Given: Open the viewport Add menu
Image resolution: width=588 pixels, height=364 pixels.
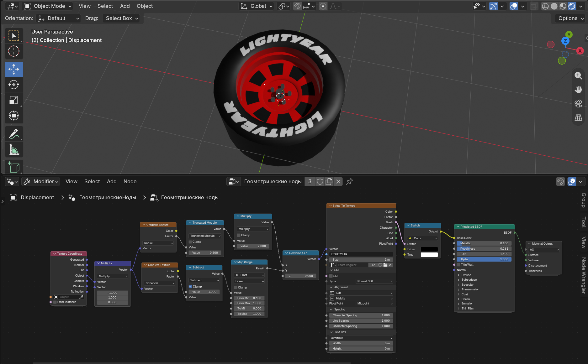Looking at the screenshot, I should click(125, 6).
